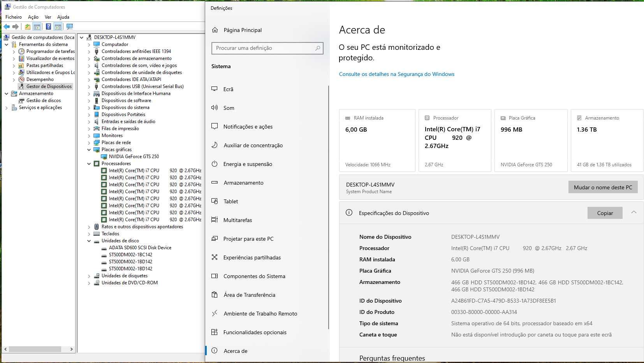Open the Ficheiro menu
The width and height of the screenshot is (644, 363).
click(x=14, y=17)
